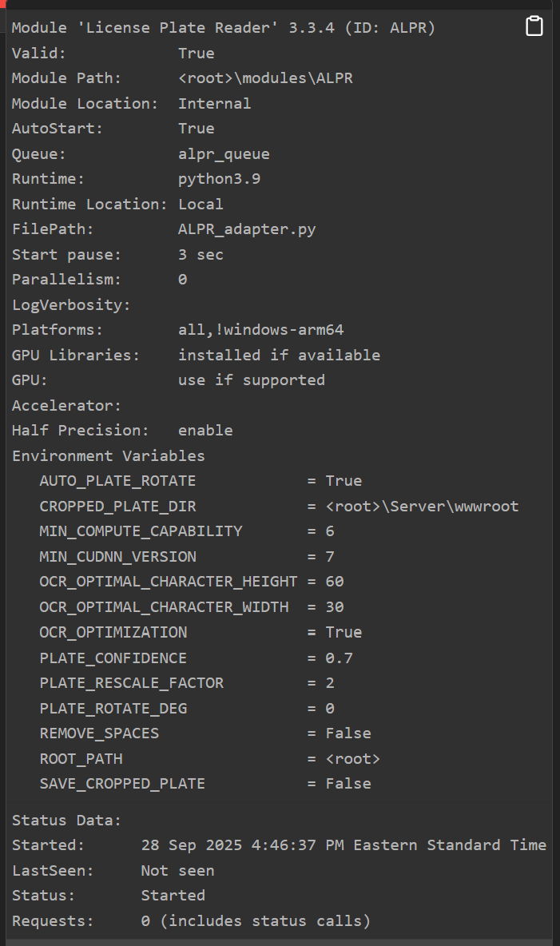
Task: Click the Start pause '3 sec' value
Action: (201, 255)
